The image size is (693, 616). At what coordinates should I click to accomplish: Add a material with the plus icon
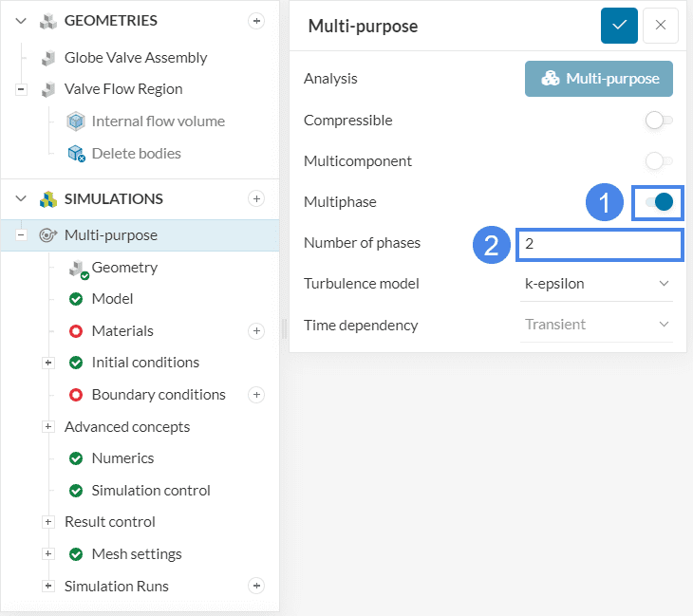click(256, 331)
